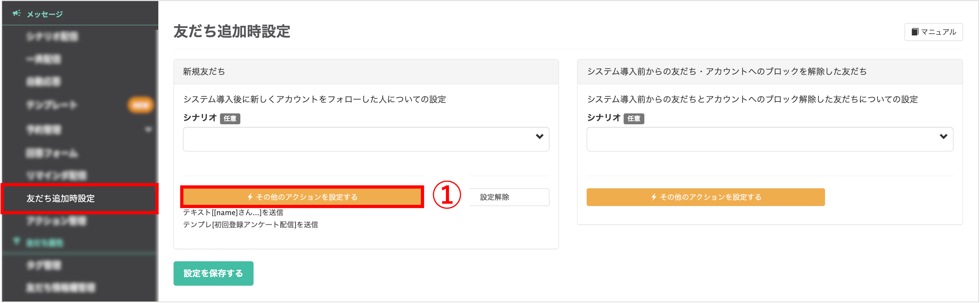Click the 新規友だち panel header
Viewport: 980px width, 303px height.
tap(366, 72)
